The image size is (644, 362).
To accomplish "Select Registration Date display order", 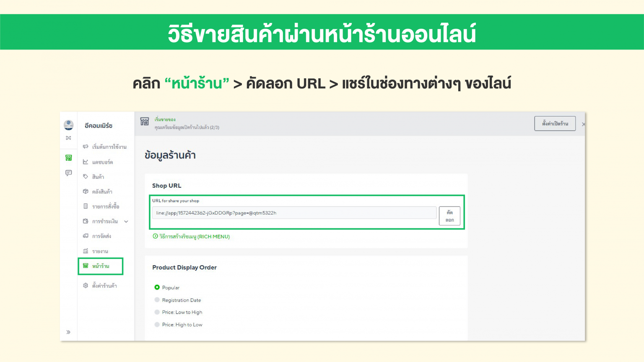I will (157, 300).
